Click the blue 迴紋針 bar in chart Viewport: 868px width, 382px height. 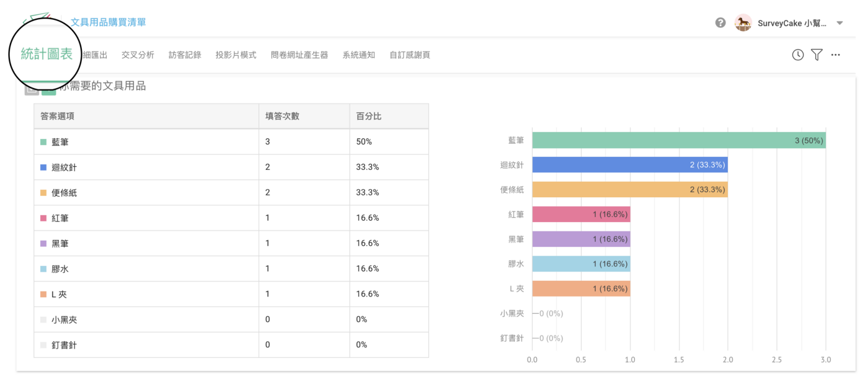tap(629, 165)
